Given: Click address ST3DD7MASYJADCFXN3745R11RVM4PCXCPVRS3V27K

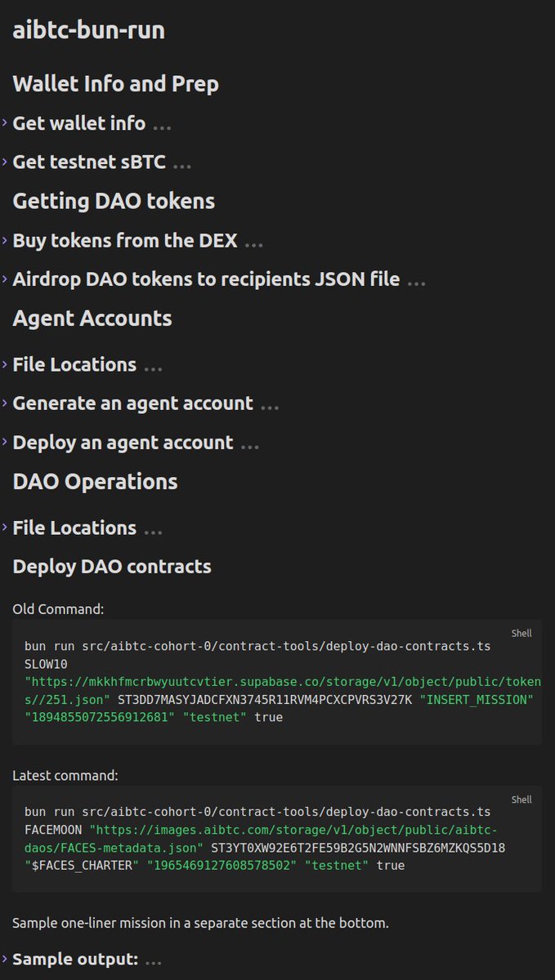Looking at the screenshot, I should click(265, 699).
